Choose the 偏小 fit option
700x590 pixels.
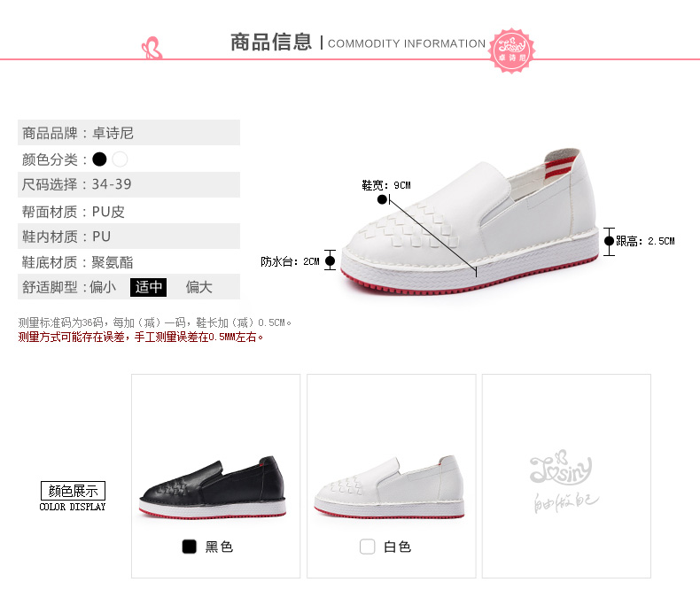103,287
